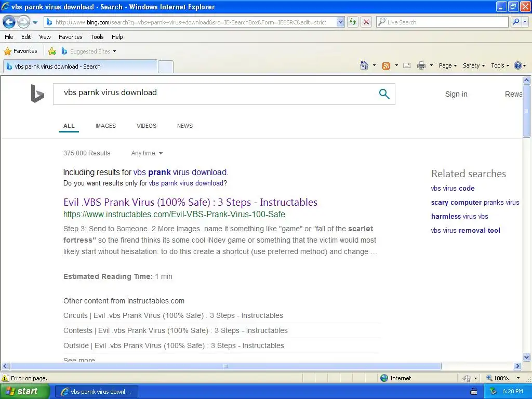The width and height of the screenshot is (532, 399).
Task: Go back with the Back arrow button
Action: [9, 22]
